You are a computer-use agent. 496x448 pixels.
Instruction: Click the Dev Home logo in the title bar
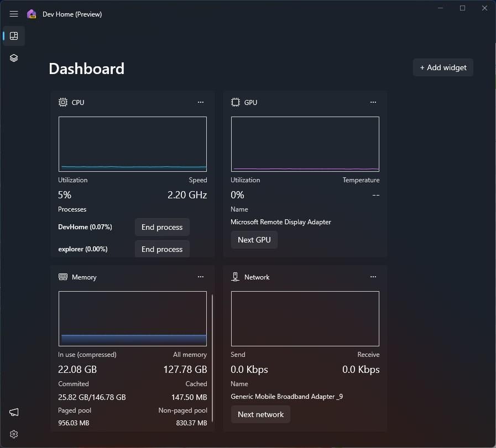(31, 14)
